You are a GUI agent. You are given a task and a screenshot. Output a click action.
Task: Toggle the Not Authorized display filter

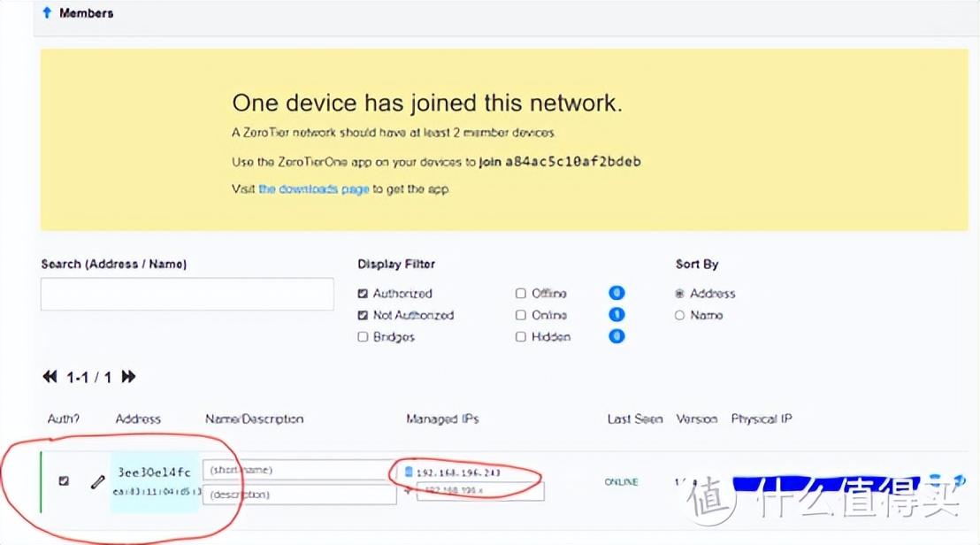coord(363,315)
